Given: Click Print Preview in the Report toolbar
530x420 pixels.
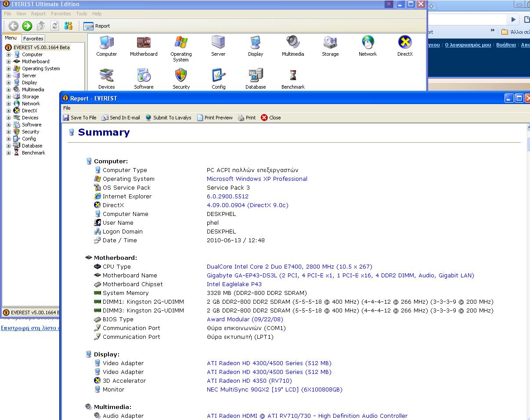Looking at the screenshot, I should [x=215, y=118].
